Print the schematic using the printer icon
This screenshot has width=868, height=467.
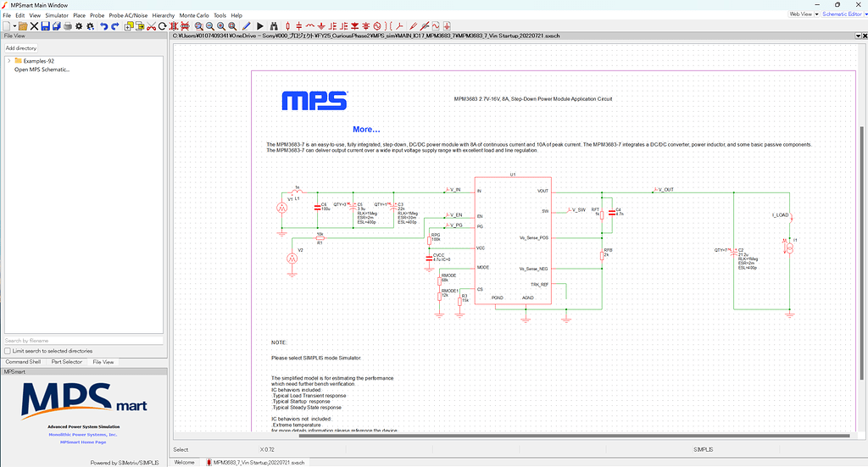tap(68, 26)
